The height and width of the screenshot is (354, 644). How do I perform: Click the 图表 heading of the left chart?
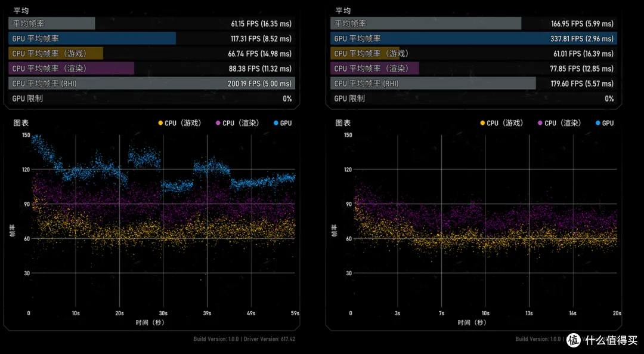21,123
